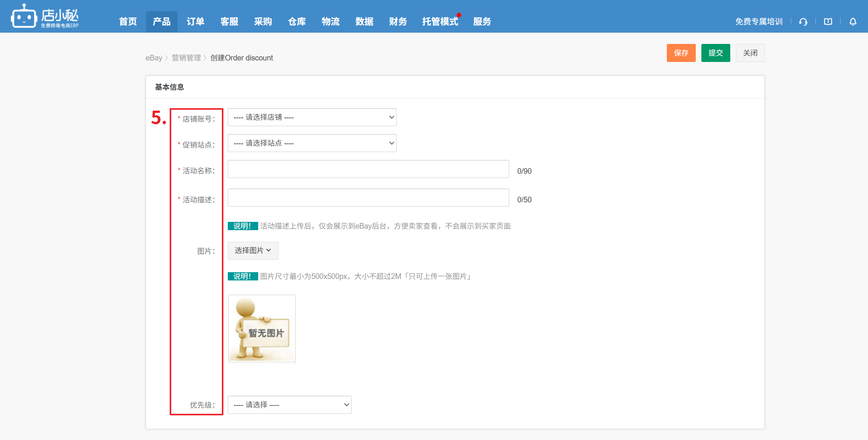
Task: Click the orange 保存 button
Action: (681, 53)
